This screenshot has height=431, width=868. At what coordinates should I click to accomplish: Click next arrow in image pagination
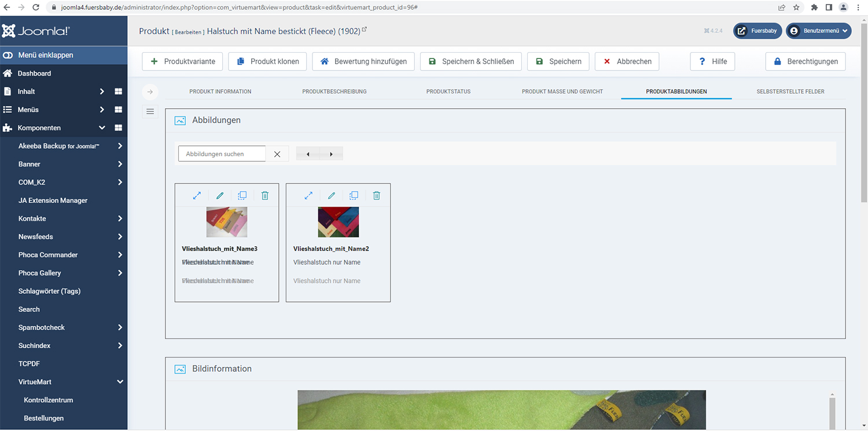pos(331,154)
